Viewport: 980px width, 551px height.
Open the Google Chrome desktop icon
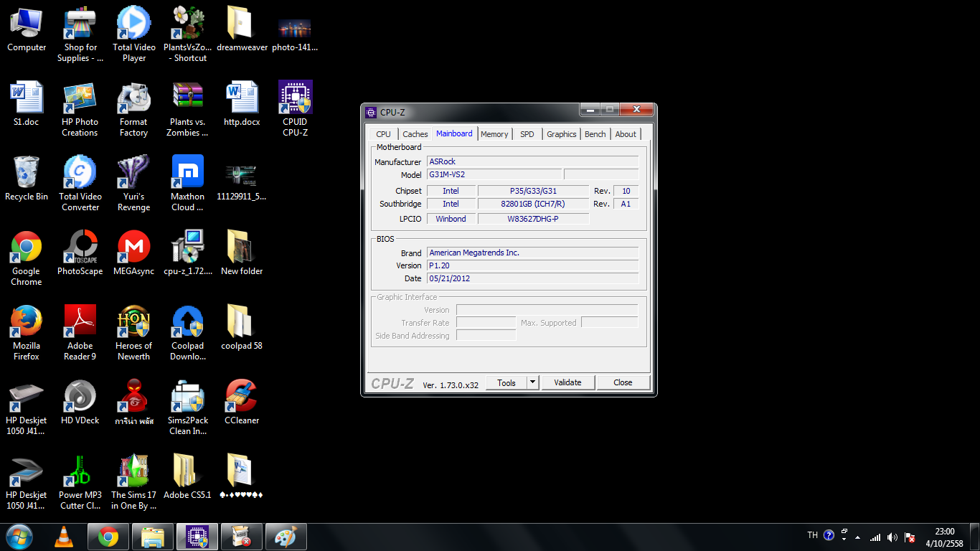26,248
